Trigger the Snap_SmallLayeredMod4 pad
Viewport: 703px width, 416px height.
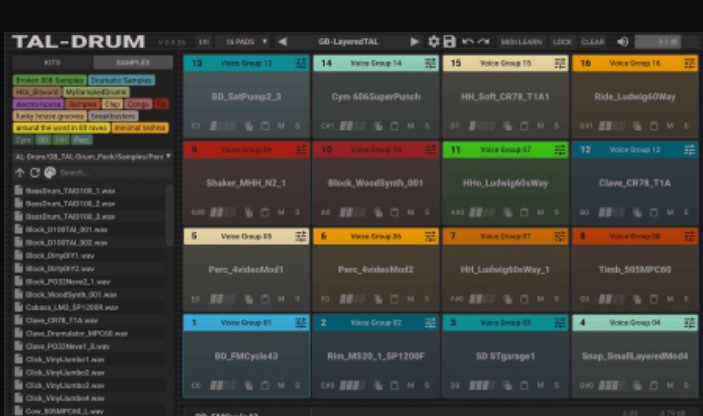tap(635, 356)
